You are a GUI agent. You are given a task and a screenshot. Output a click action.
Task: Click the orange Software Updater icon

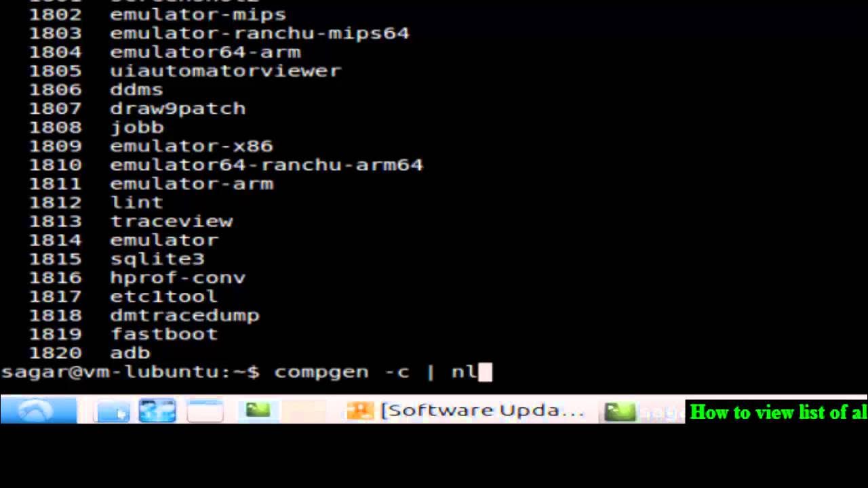tap(360, 411)
